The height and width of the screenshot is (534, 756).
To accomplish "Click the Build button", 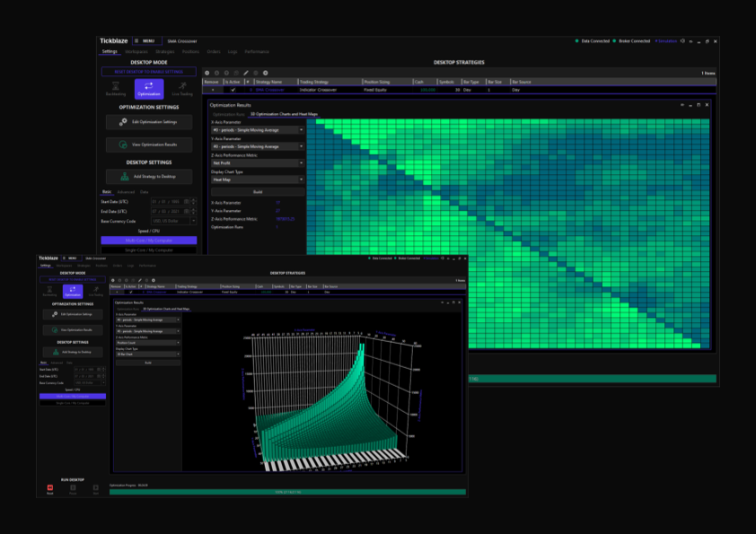I will (x=257, y=192).
